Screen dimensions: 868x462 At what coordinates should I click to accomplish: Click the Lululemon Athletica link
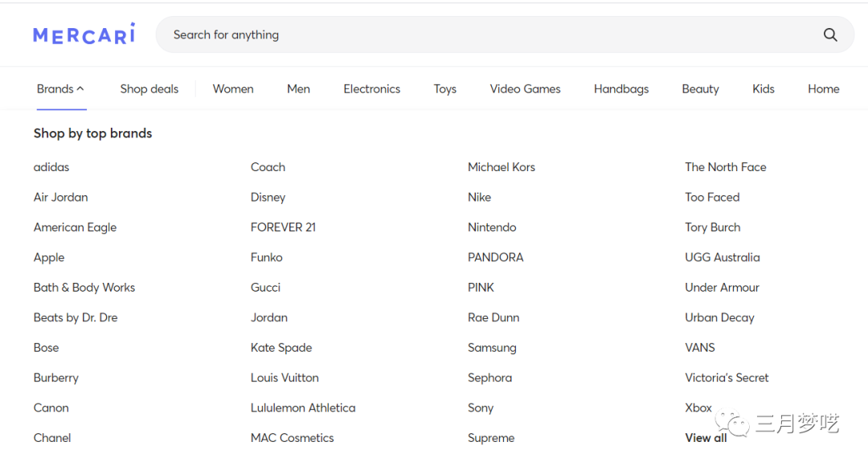[303, 408]
